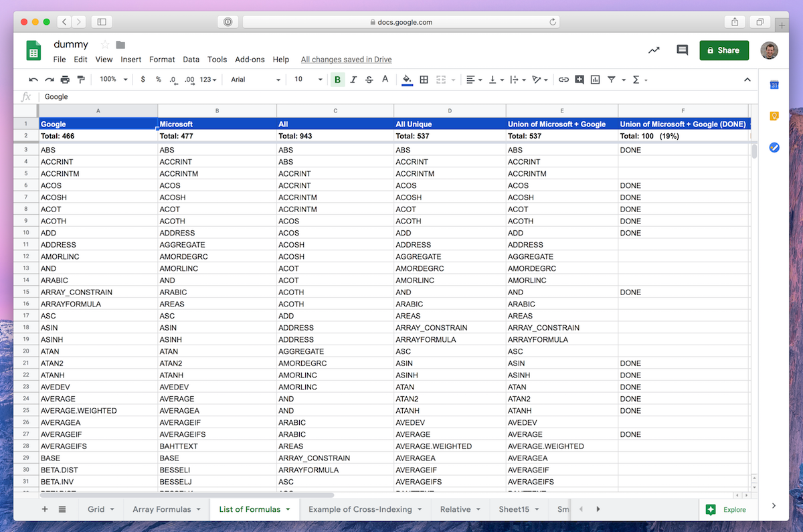Switch to the Array Formulas sheet

click(x=163, y=509)
